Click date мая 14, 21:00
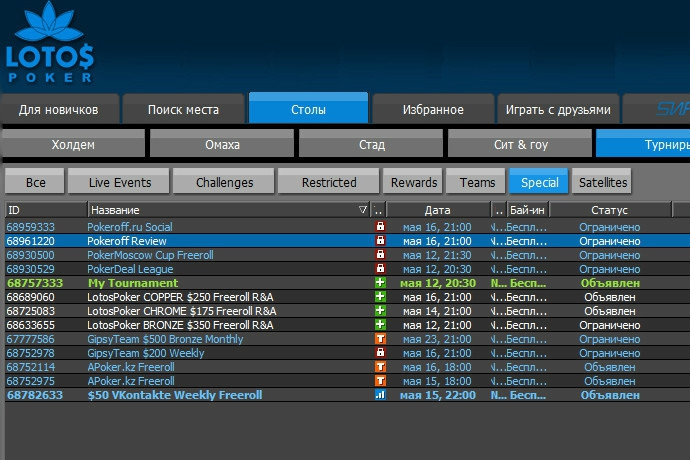This screenshot has width=690, height=460. coord(437,311)
